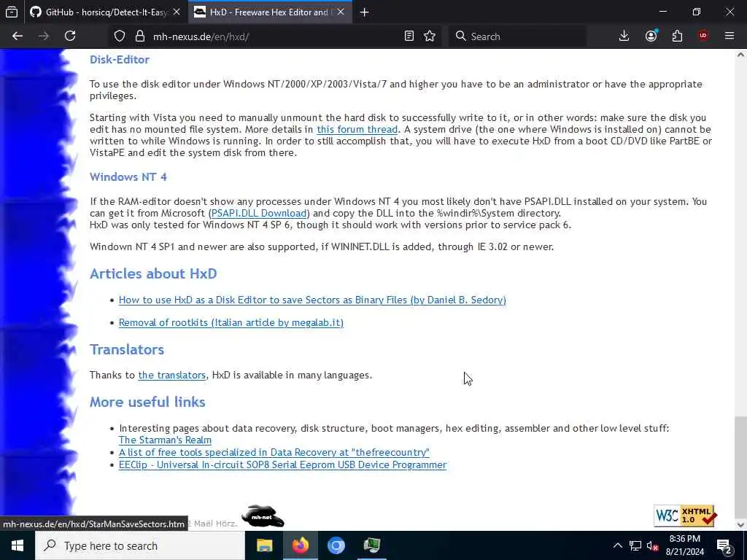This screenshot has height=560, width=747.
Task: Open the uBlock Origin extension icon
Action: [x=703, y=36]
